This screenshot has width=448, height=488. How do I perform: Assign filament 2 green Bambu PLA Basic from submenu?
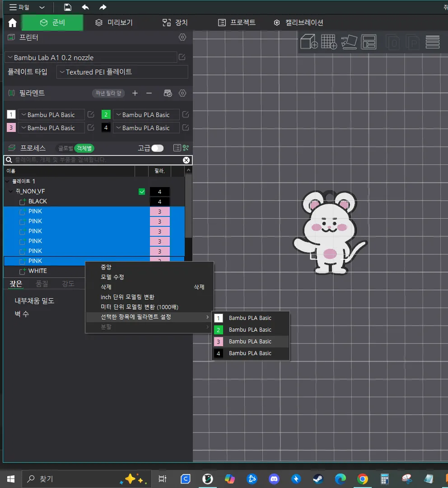coord(251,330)
